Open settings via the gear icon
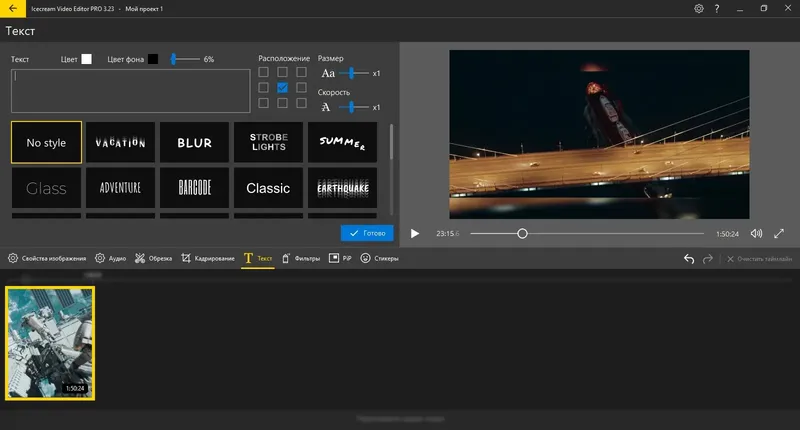 point(698,9)
